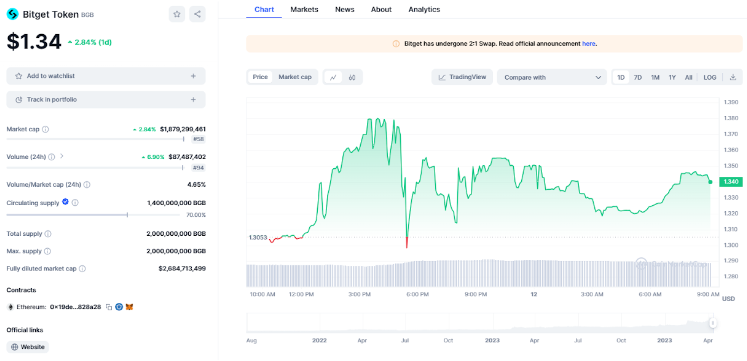Click fully diluted value $2,684,713,499
This screenshot has width=747, height=361.
point(182,269)
